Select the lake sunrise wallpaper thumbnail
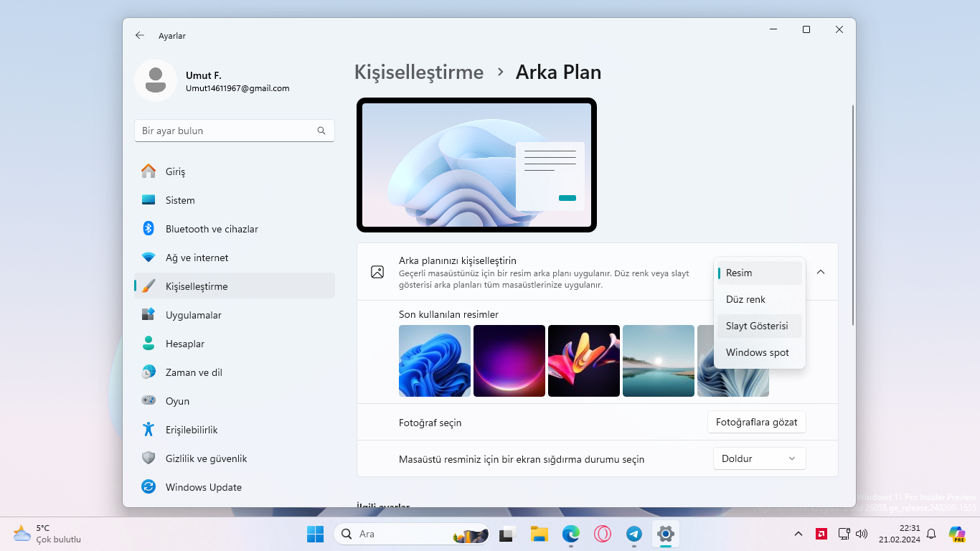The height and width of the screenshot is (551, 980). click(659, 361)
